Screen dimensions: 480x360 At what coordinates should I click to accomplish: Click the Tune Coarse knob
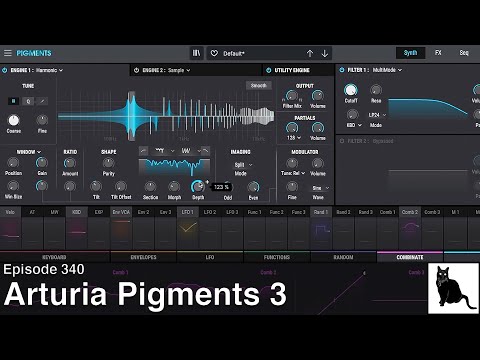click(13, 120)
